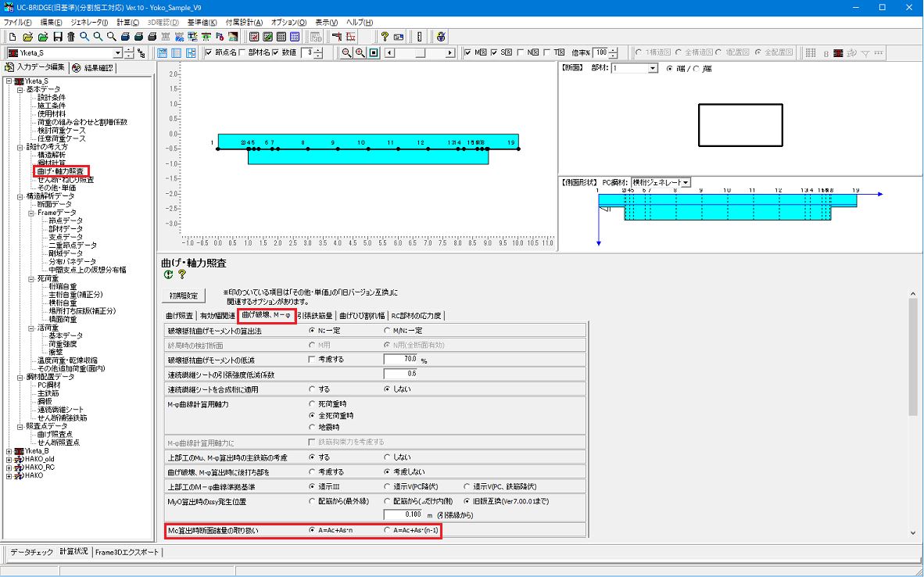Click the tree structure icon beside Yketa_S combo
Viewport: 924px width, 577px height.
click(141, 53)
